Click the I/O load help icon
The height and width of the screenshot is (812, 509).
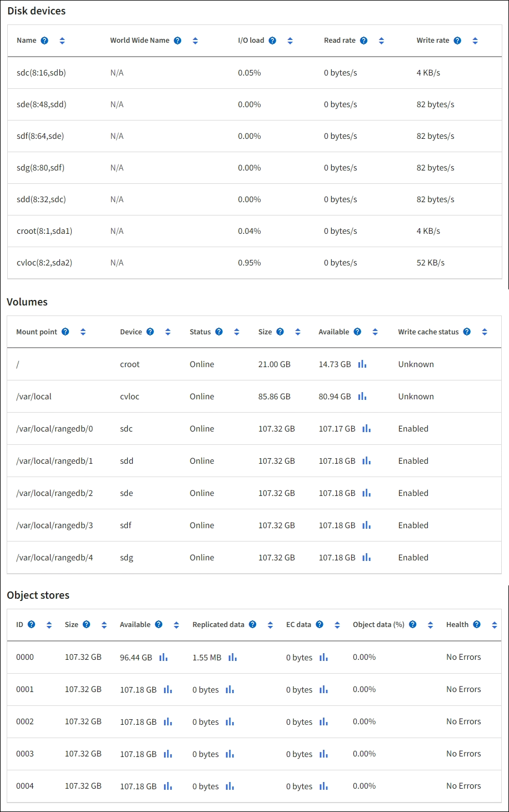click(272, 41)
